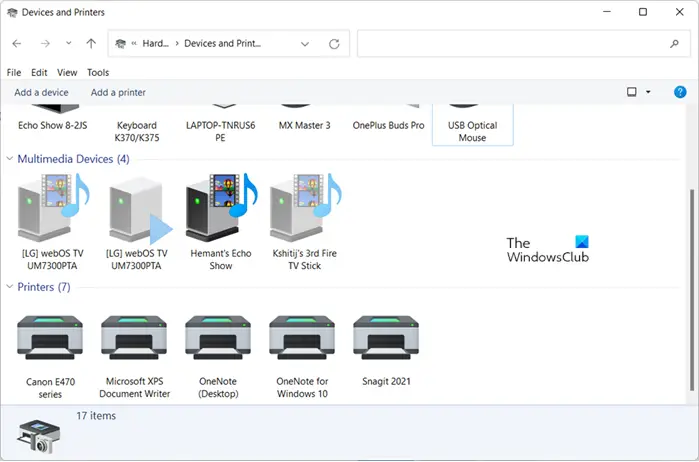Open the File menu
This screenshot has width=699, height=462.
point(14,72)
